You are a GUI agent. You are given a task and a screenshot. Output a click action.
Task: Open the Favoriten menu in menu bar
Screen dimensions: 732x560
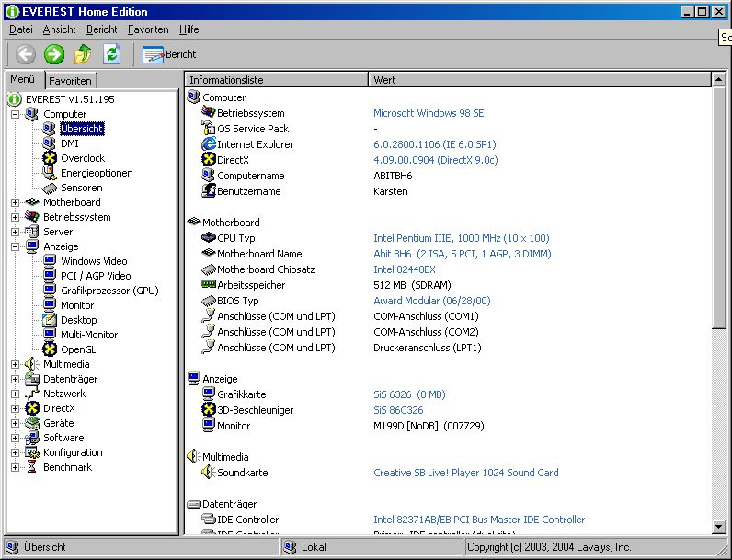tap(148, 29)
